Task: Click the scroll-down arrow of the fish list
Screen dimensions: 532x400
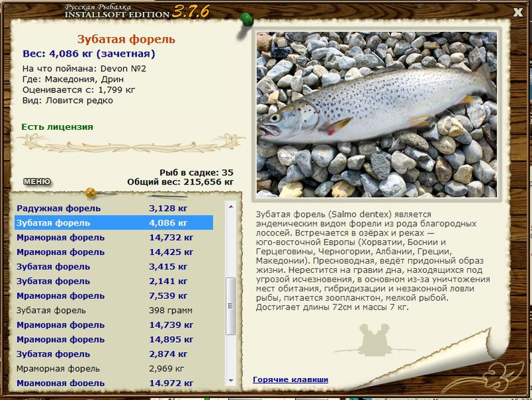Action: [231, 380]
